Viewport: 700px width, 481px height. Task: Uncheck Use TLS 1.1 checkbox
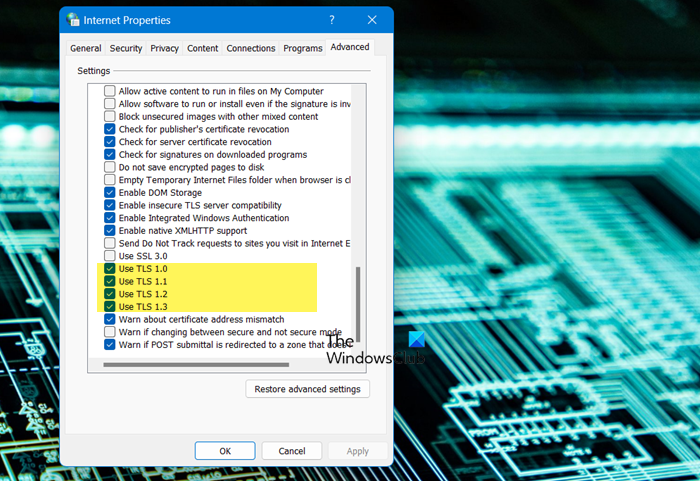pos(109,281)
